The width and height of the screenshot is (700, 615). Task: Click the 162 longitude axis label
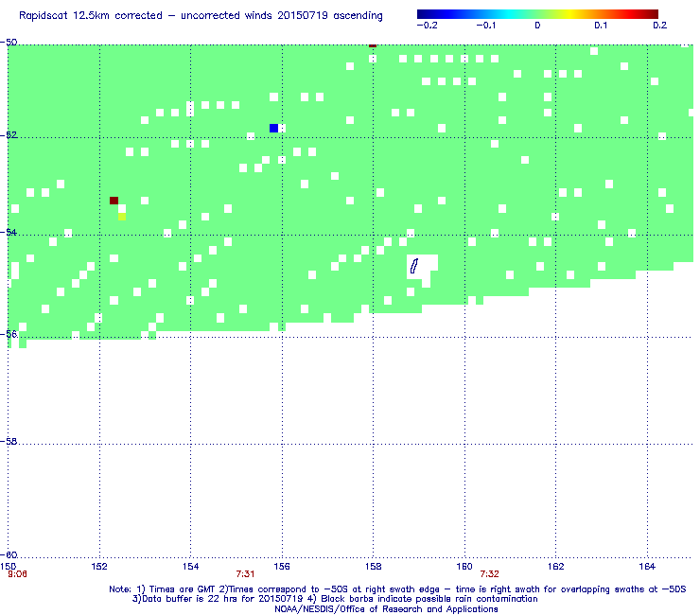pos(555,567)
